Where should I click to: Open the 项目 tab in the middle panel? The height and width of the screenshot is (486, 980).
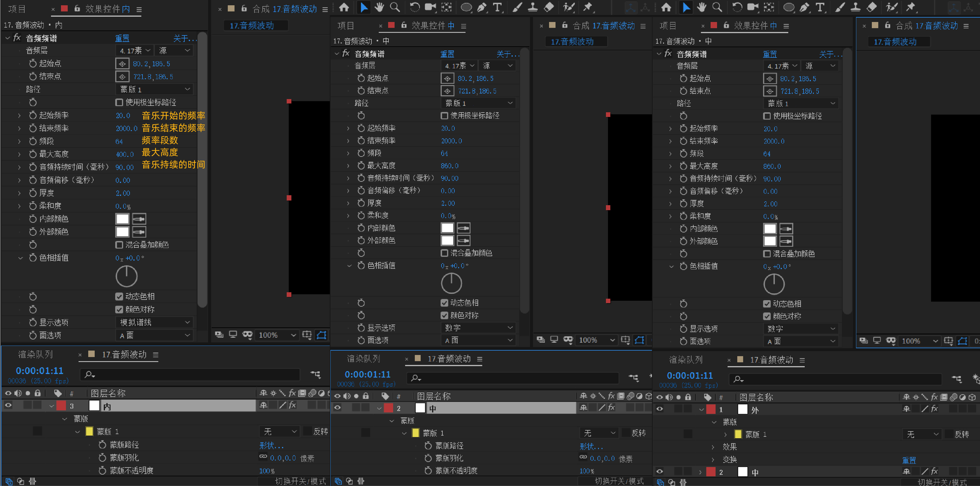345,26
